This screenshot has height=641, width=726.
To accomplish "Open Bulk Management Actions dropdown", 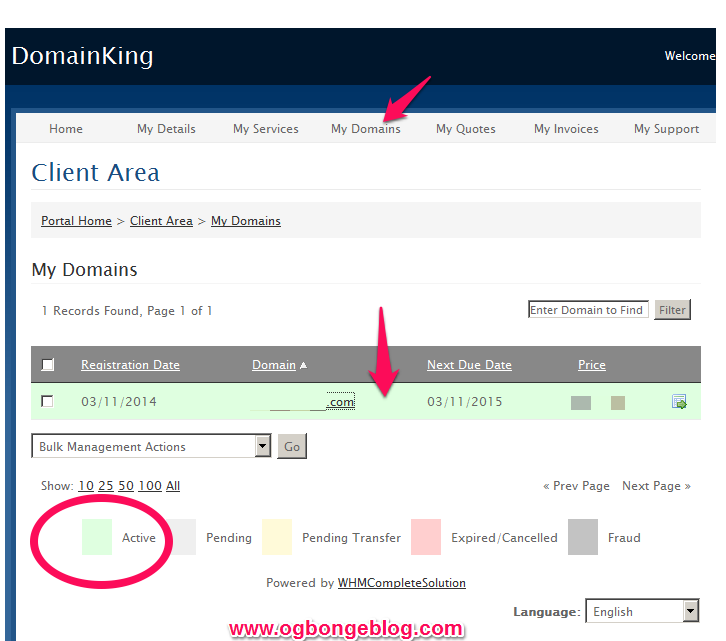I will [151, 446].
